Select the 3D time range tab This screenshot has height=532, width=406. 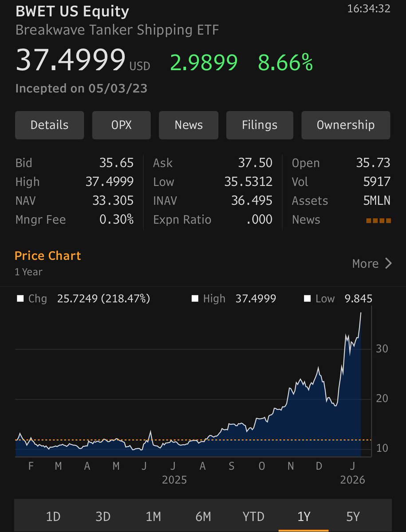103,516
